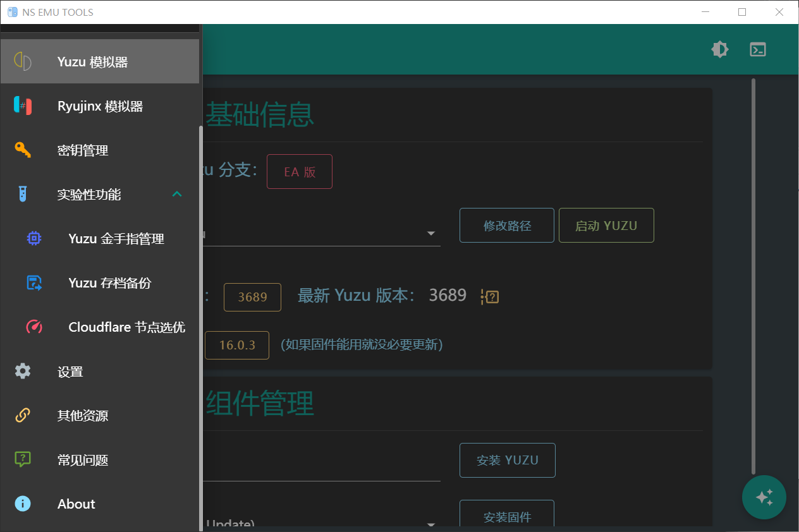Open the Yuzu path dropdown arrow
Viewport: 799px width, 532px height.
431,233
